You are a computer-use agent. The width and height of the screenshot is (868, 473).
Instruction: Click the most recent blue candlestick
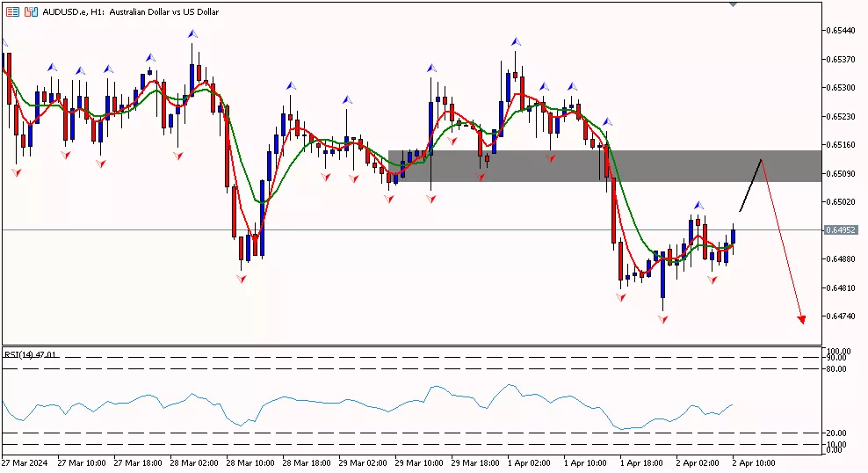click(733, 238)
